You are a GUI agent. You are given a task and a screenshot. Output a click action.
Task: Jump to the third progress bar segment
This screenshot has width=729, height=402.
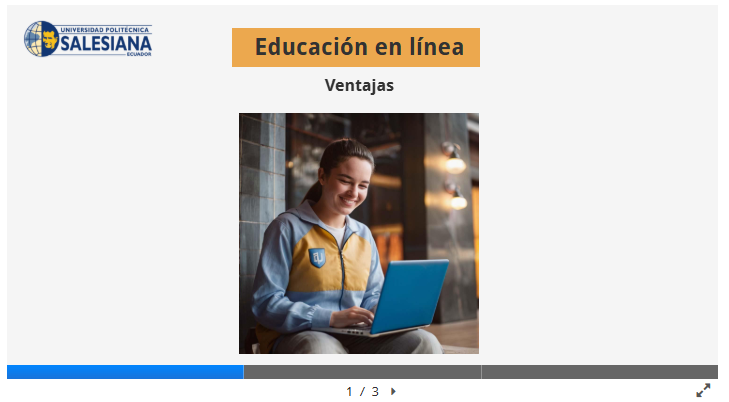(x=600, y=372)
